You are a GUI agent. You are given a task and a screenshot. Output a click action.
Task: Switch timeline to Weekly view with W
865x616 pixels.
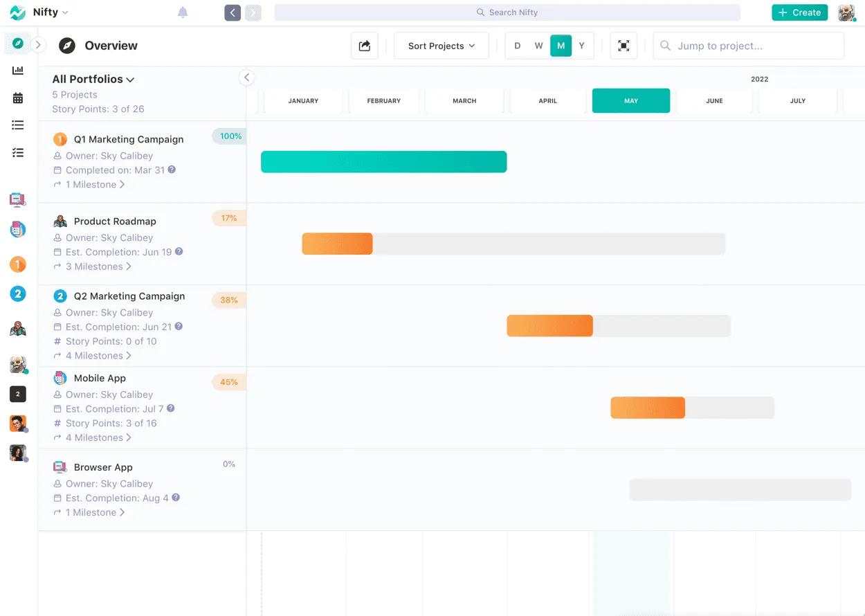tap(538, 45)
